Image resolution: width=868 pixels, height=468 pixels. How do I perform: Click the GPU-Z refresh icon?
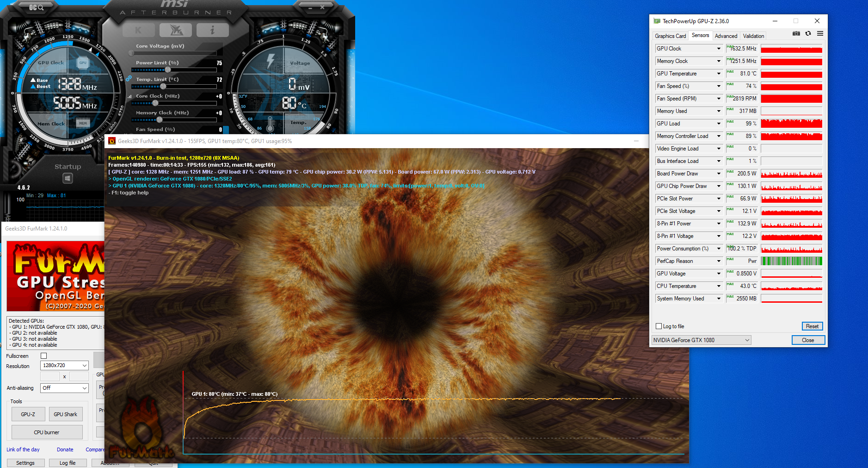coord(808,33)
